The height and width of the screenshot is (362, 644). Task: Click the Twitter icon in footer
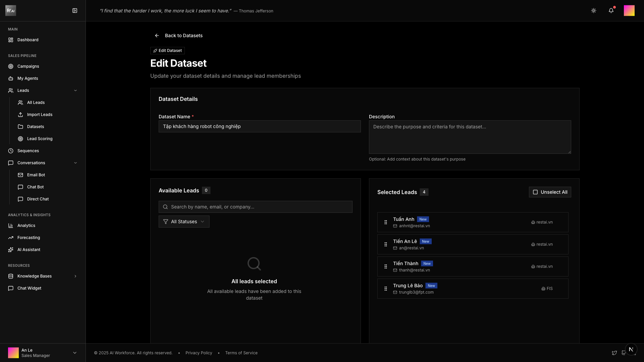614,353
